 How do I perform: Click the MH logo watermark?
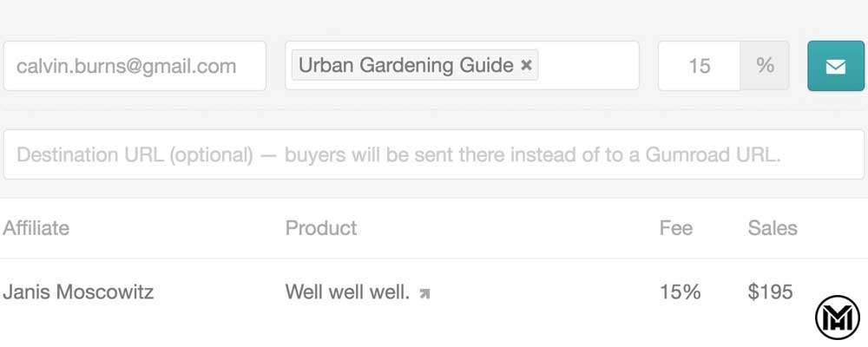click(x=837, y=318)
